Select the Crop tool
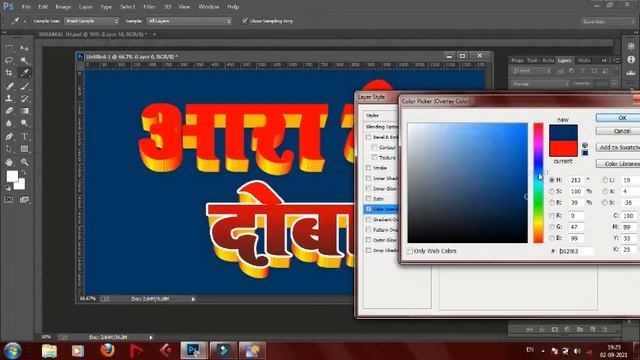This screenshot has height=360, width=640. click(9, 73)
